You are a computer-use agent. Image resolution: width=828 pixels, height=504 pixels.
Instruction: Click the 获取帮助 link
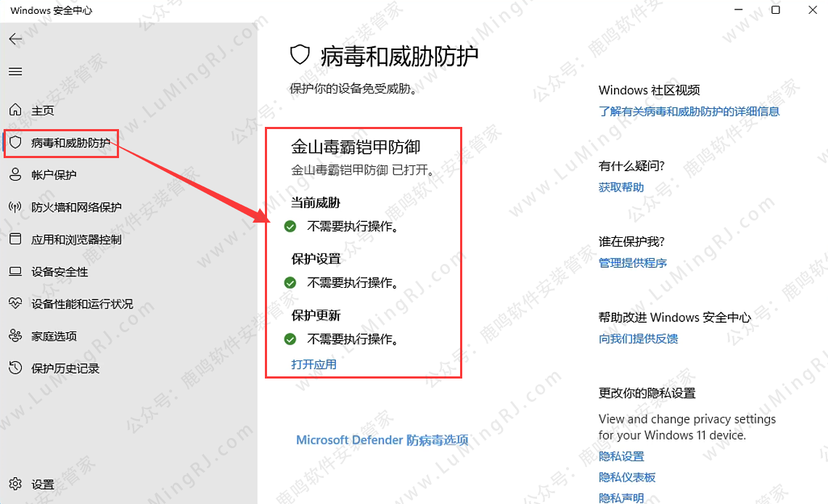(x=620, y=187)
